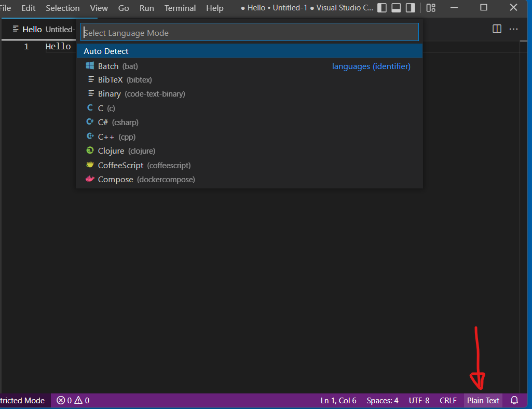Click the Split Editor icon

[x=497, y=30]
